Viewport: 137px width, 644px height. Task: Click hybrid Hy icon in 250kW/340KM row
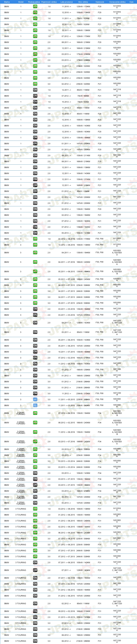click(x=35, y=405)
